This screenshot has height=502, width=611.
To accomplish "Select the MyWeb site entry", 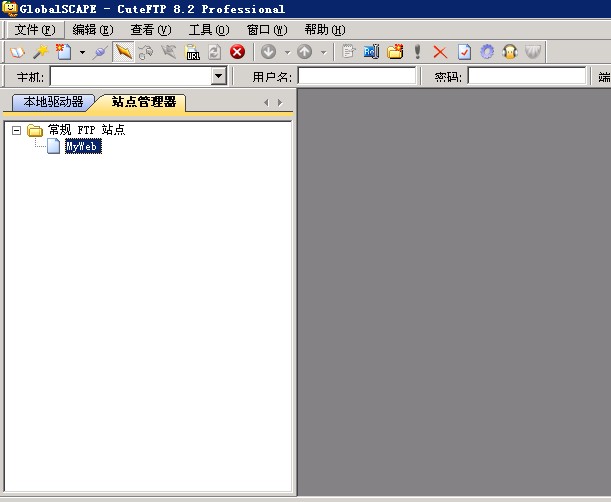I will tap(83, 147).
